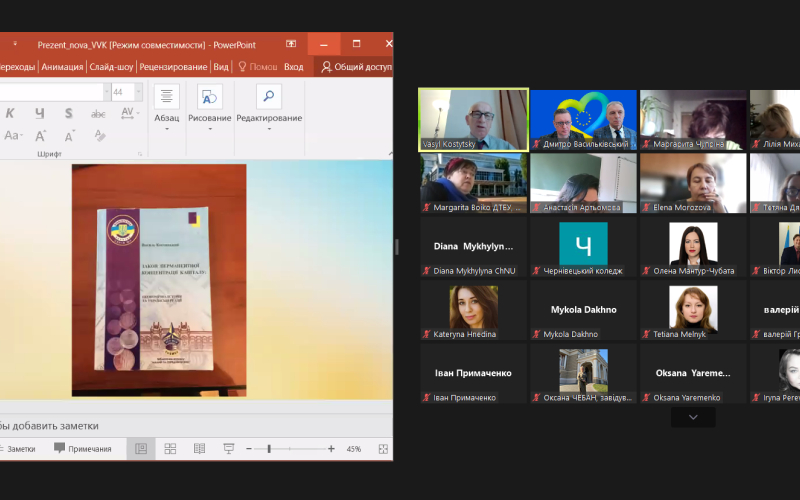Select Margarita Boiko video tile
This screenshot has width=800, height=500.
click(x=473, y=183)
